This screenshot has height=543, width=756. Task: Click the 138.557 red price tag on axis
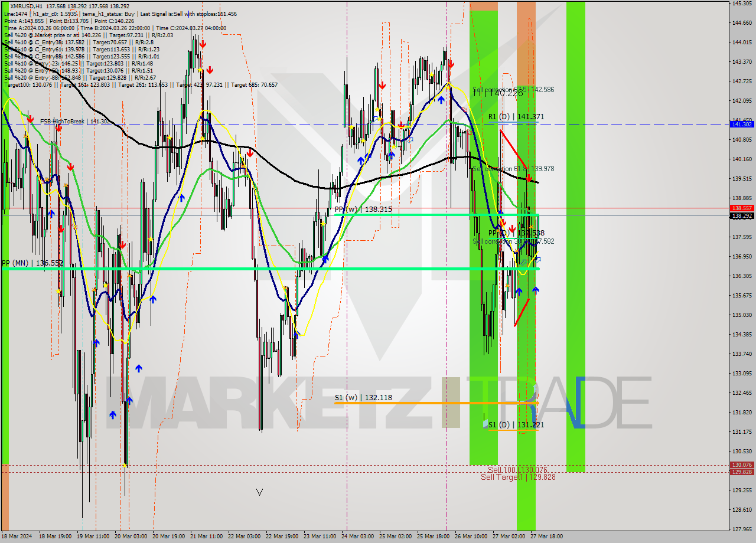(x=742, y=208)
